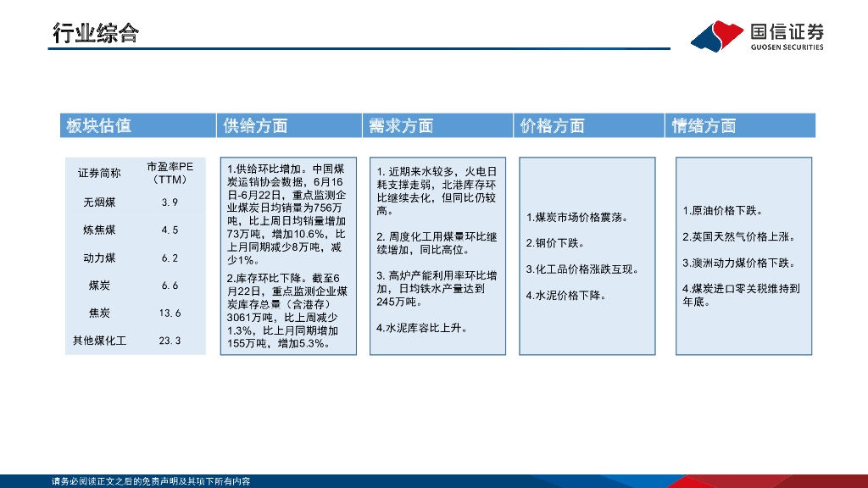Click the 煤炭 row label
This screenshot has height=488, width=868.
99,286
